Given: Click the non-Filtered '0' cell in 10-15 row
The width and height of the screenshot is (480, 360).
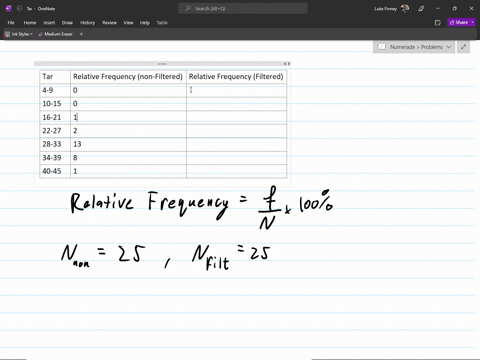Looking at the screenshot, I should pos(128,104).
